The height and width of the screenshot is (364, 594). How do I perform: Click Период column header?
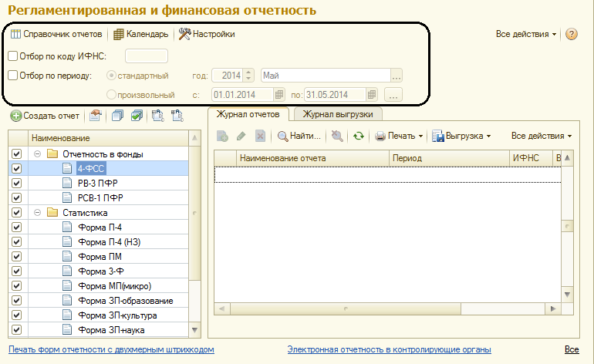pos(449,158)
